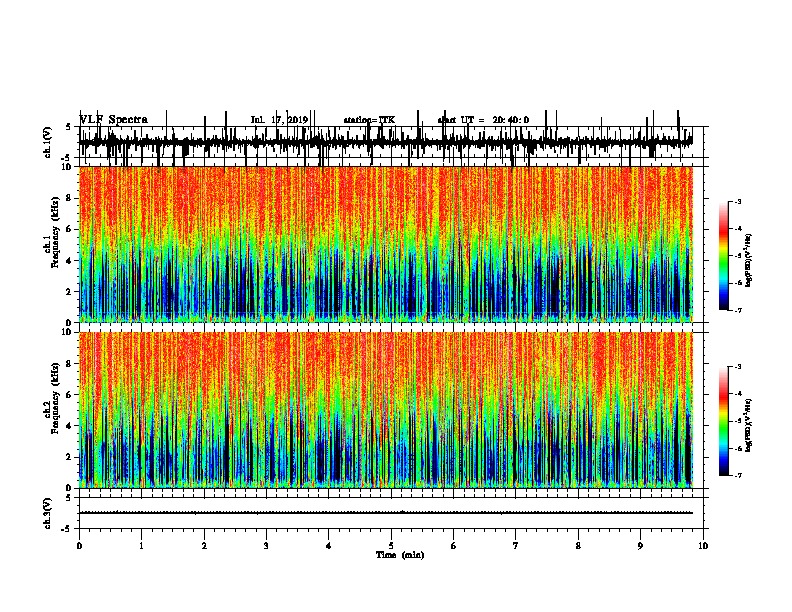Click time axis tick label '3'

point(266,546)
